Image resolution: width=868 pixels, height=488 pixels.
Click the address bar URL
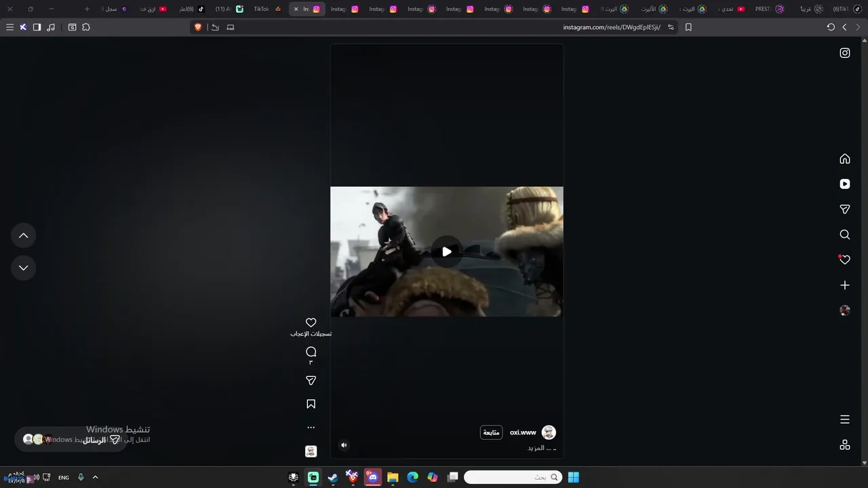611,27
